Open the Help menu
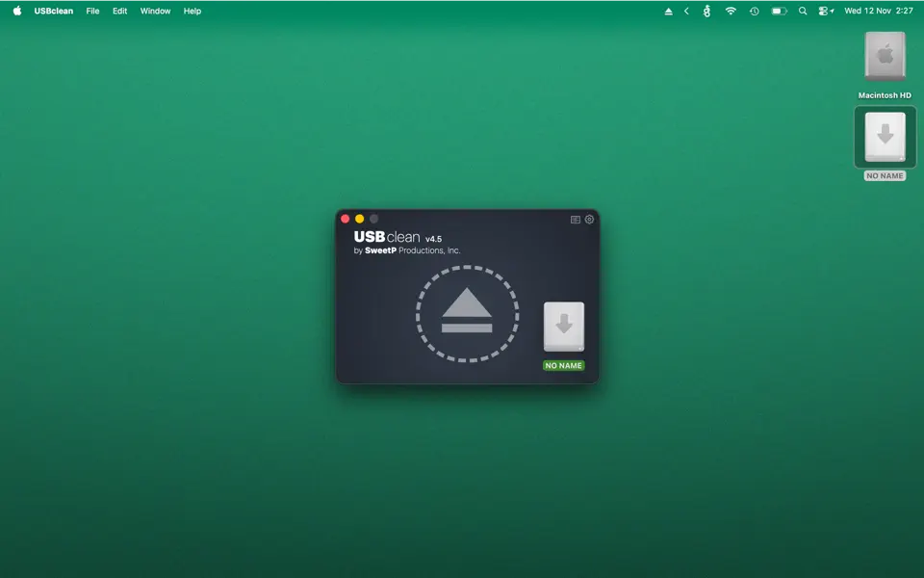The width and height of the screenshot is (924, 578). pyautogui.click(x=192, y=11)
